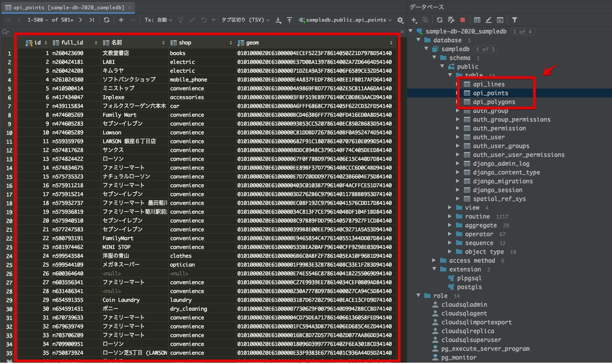Sort by the shop column header
The height and width of the screenshot is (364, 612).
[202, 43]
